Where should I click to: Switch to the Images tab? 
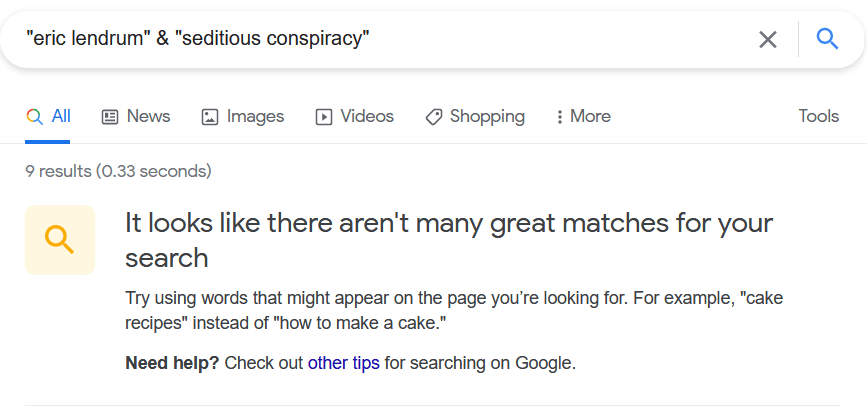[255, 116]
